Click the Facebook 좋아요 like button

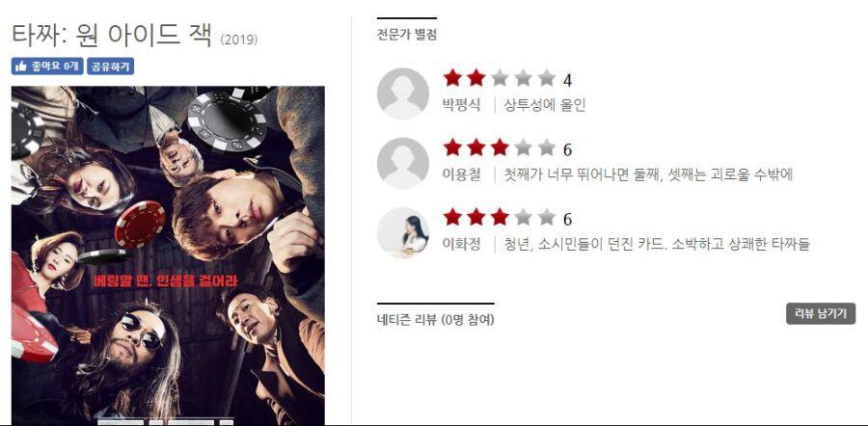tap(47, 67)
